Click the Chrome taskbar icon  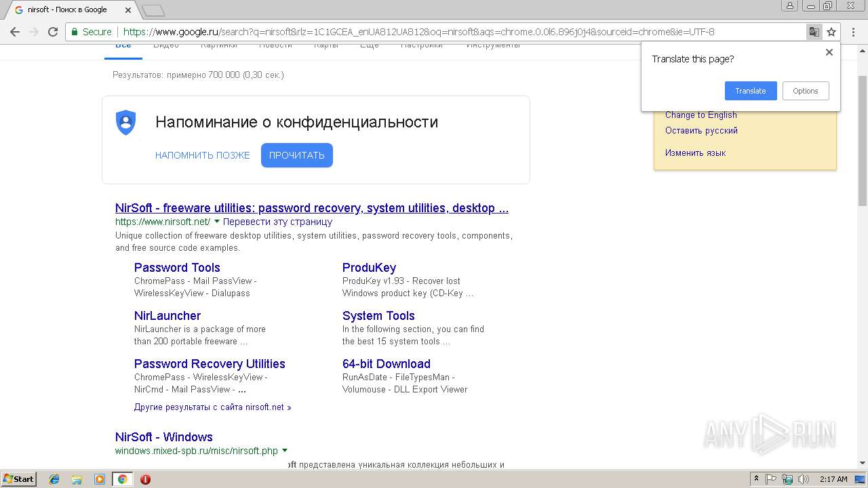click(x=123, y=479)
